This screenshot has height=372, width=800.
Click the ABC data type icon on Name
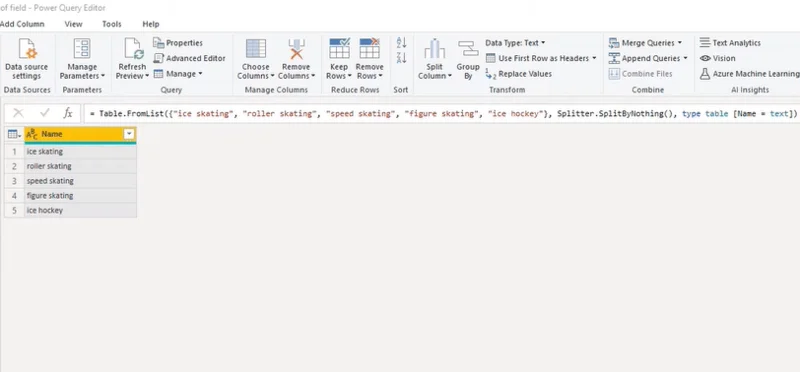click(32, 134)
